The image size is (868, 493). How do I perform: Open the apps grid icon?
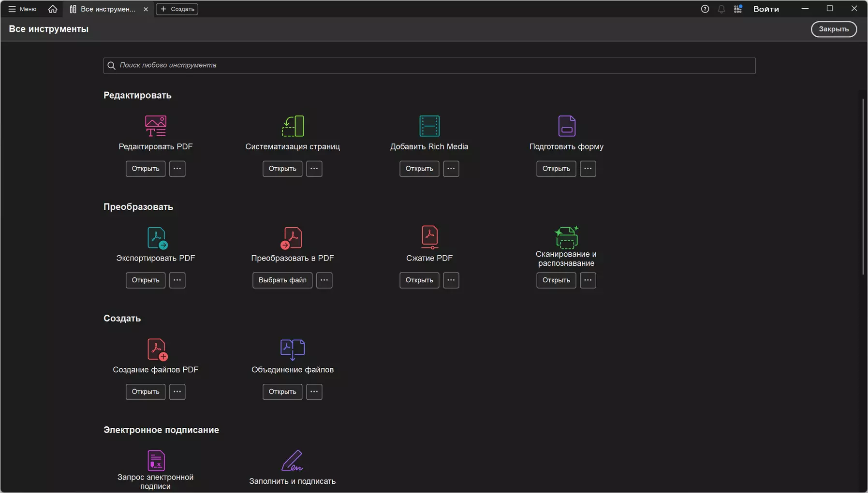[738, 9]
